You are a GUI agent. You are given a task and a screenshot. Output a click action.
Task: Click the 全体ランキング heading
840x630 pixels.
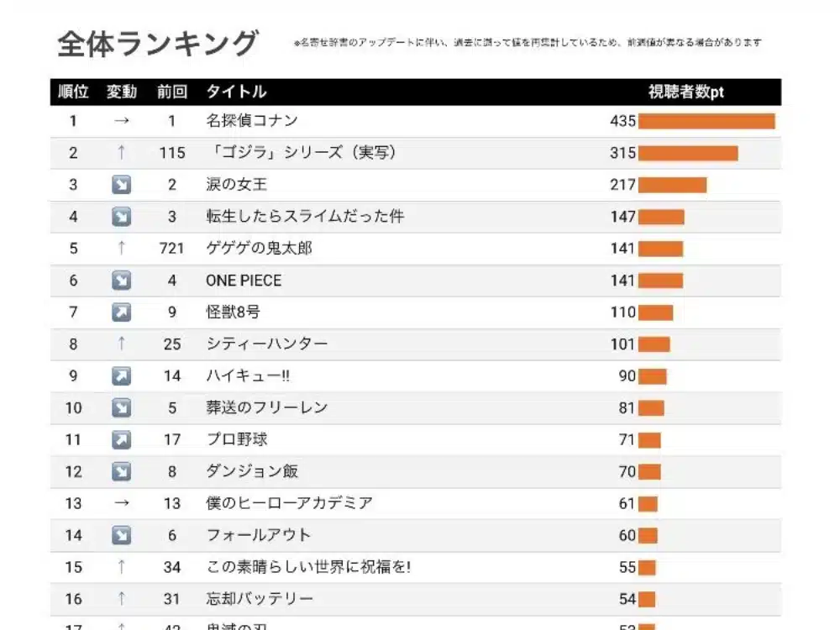click(157, 44)
